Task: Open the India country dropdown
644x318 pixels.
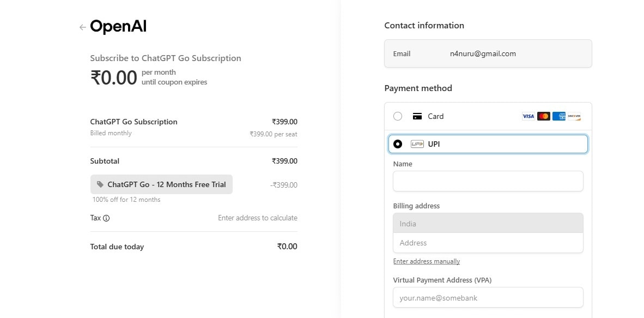Action: [x=488, y=224]
